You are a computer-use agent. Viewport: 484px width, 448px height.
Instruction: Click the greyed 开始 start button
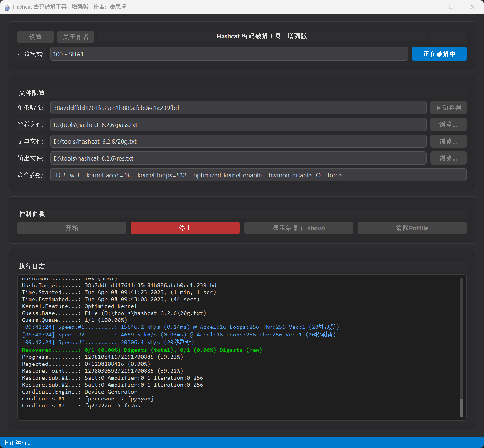pos(72,228)
